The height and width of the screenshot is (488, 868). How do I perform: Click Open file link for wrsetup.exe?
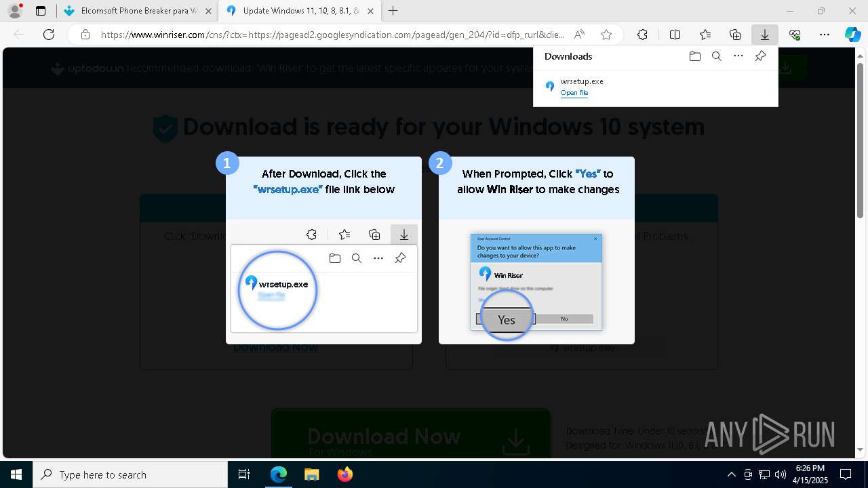pos(574,93)
